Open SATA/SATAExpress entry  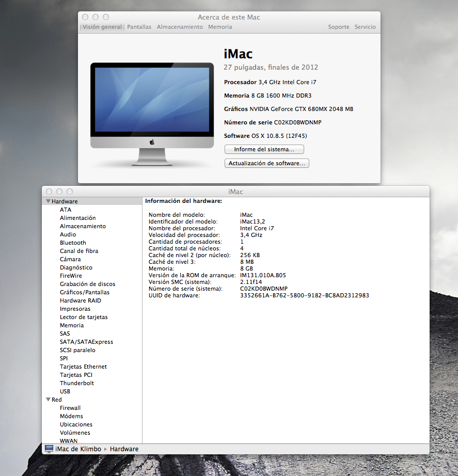87,342
